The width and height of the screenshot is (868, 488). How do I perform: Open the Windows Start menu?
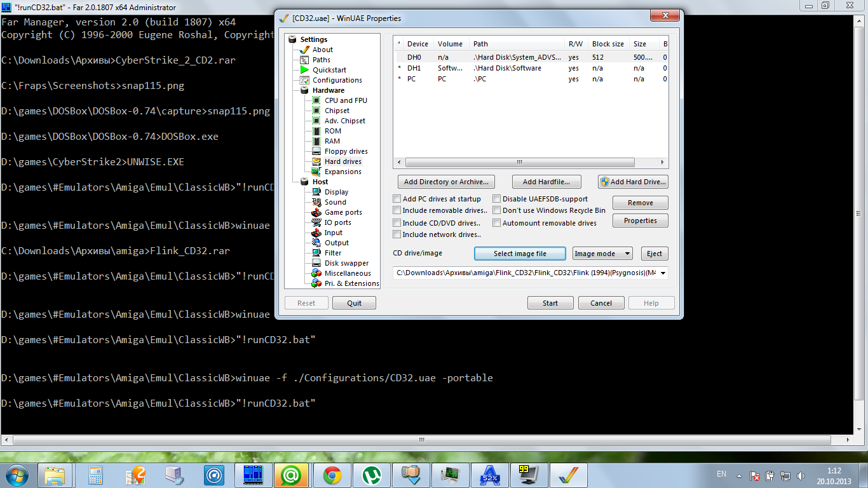coord(17,475)
